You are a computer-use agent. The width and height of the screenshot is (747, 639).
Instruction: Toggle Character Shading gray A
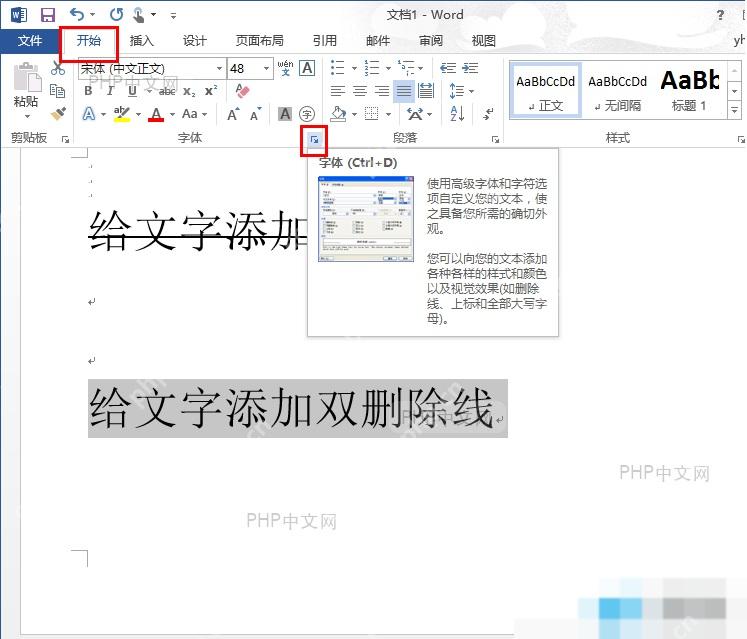coord(285,114)
